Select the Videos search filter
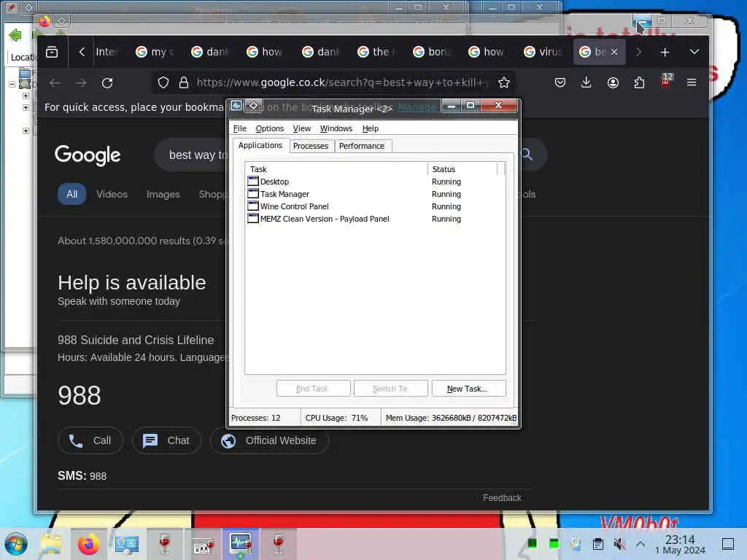This screenshot has width=747, height=560. tap(112, 194)
